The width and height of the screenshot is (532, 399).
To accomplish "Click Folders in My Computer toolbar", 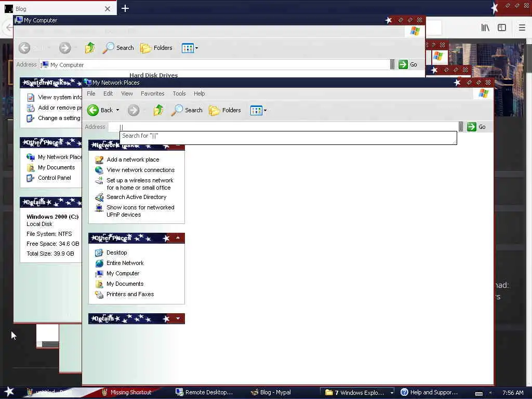I will 156,48.
